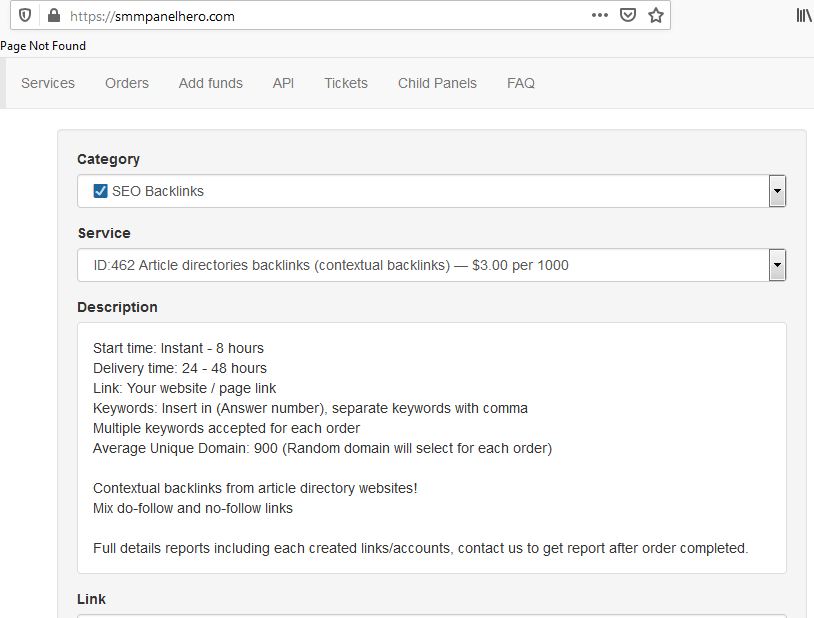This screenshot has width=814, height=618.
Task: Toggle the SEO Backlinks checkbox
Action: coord(100,191)
